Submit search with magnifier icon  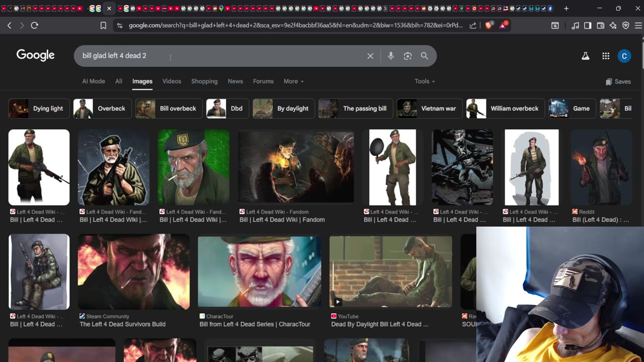pyautogui.click(x=425, y=56)
